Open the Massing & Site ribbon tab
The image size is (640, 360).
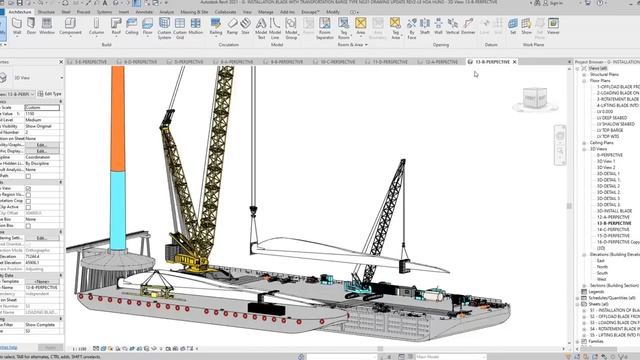194,12
